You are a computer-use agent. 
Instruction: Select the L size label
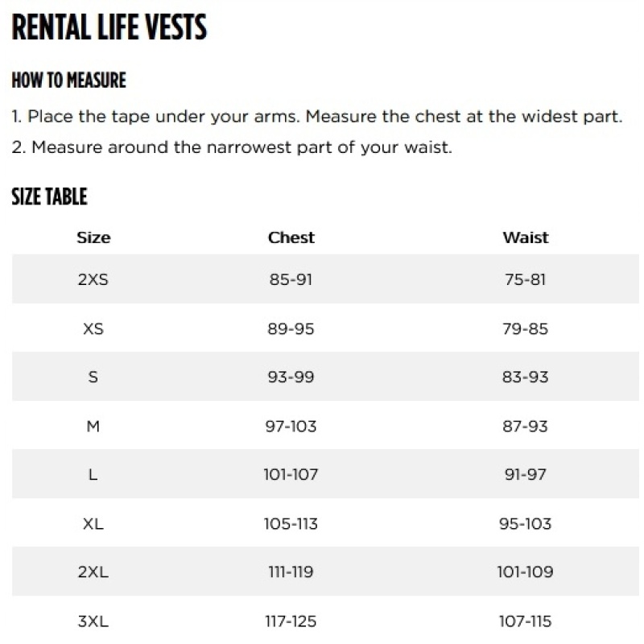93,474
